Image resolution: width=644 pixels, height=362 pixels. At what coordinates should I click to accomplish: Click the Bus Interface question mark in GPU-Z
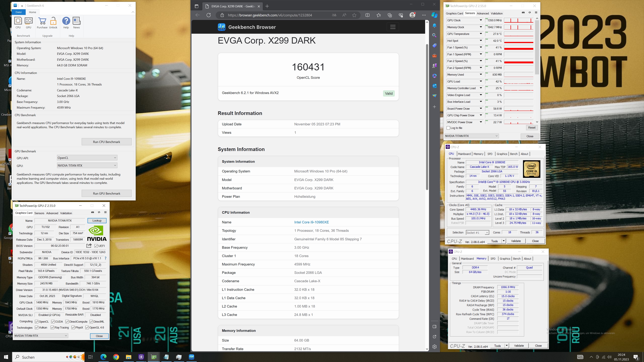click(x=105, y=258)
